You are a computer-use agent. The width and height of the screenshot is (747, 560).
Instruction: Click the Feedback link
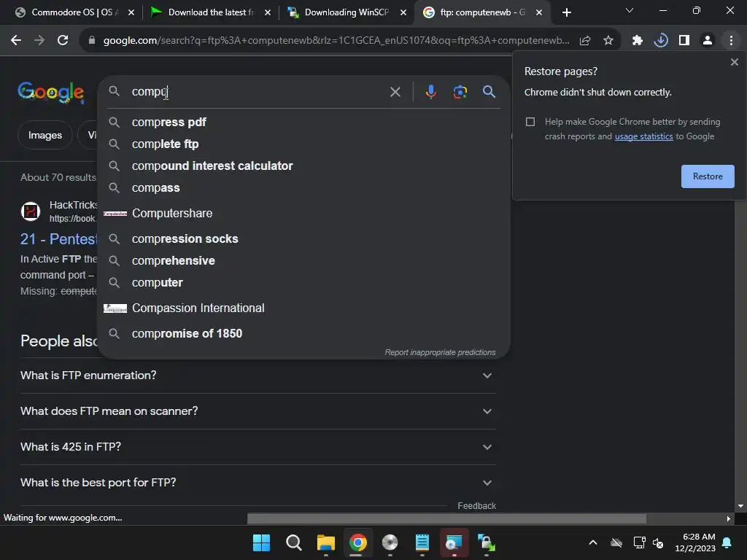pyautogui.click(x=476, y=506)
